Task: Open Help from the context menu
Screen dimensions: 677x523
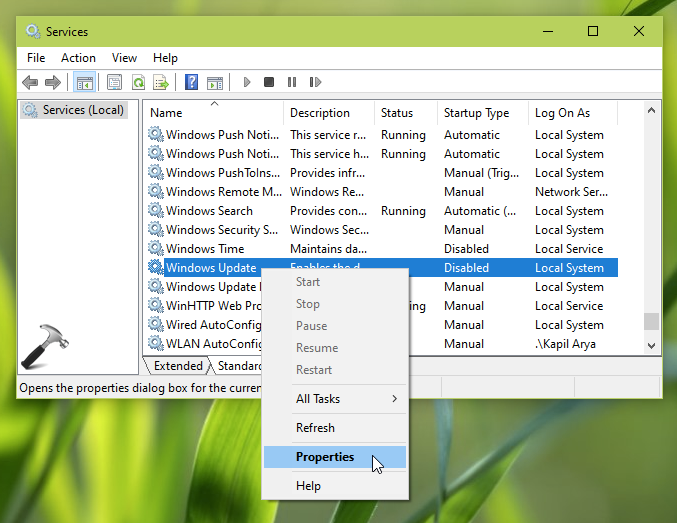Action: tap(308, 486)
